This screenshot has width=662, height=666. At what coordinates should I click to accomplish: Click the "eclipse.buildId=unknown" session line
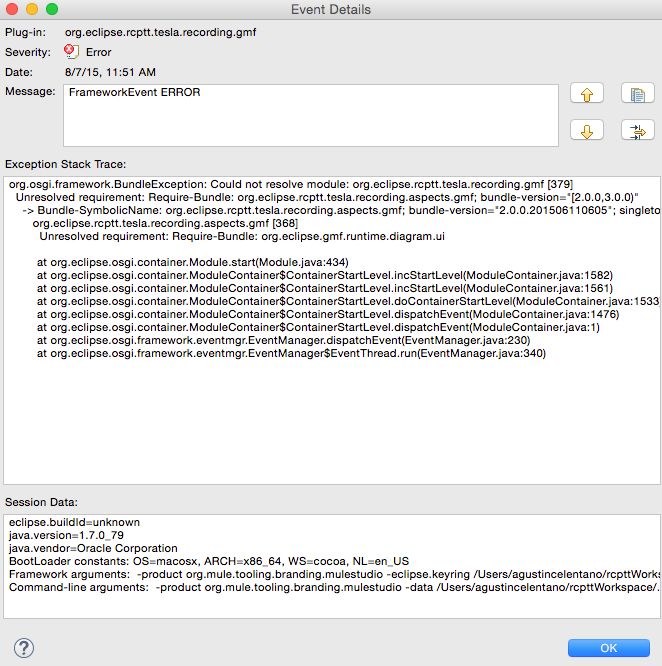(x=74, y=522)
